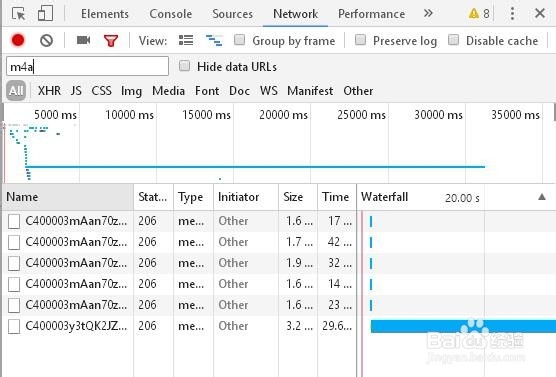
Task: Show the overview waterfall view icon
Action: tap(214, 40)
